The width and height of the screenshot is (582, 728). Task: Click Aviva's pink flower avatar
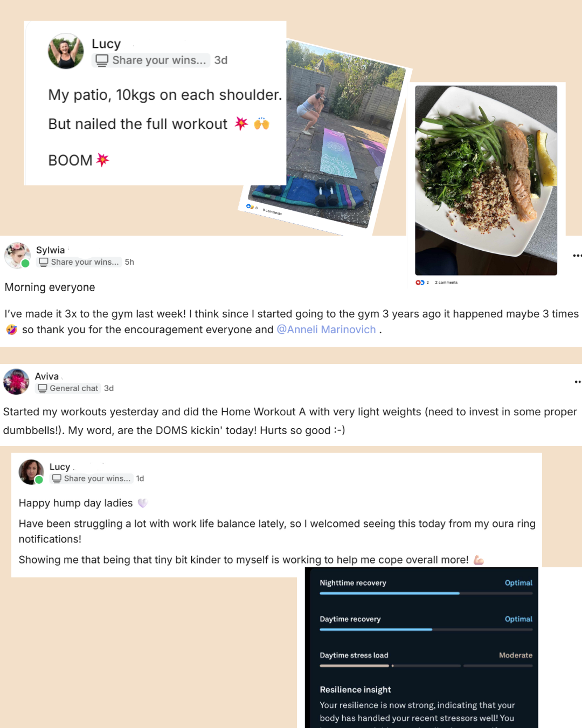(16, 382)
